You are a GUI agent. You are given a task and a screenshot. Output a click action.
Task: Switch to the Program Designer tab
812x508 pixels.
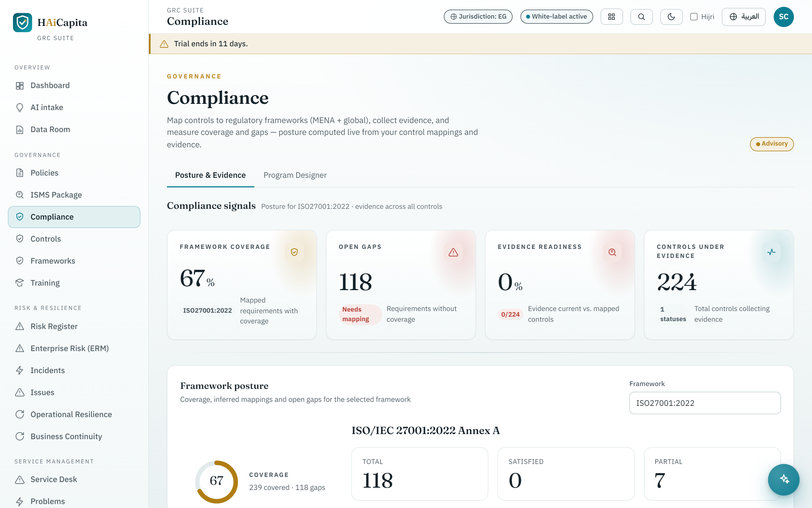click(295, 175)
